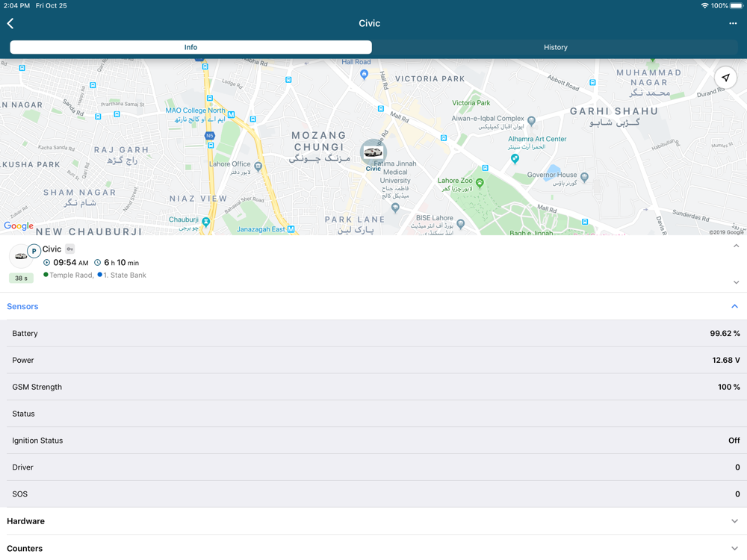The width and height of the screenshot is (747, 560).
Task: Tap the N5 highway shield
Action: [x=210, y=136]
